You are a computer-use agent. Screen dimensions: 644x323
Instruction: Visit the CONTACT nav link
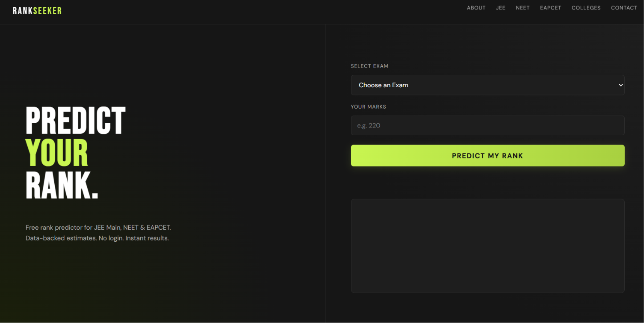pyautogui.click(x=624, y=8)
